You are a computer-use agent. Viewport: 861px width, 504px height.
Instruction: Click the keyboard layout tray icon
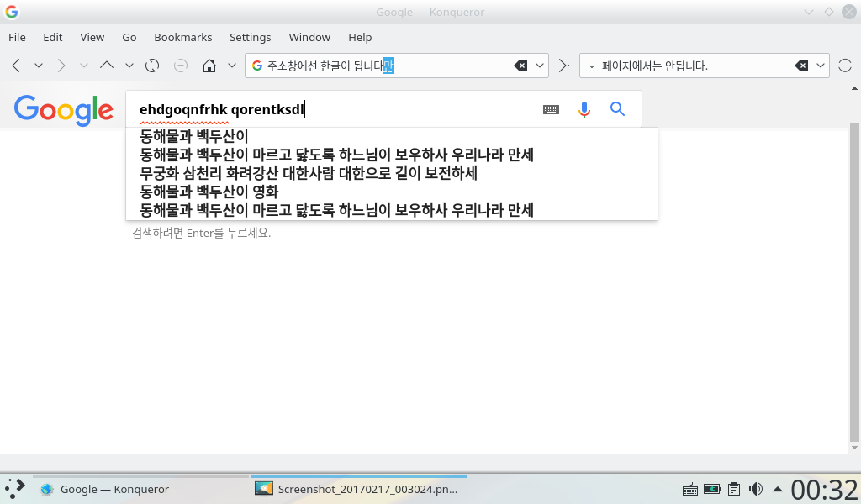pos(689,489)
